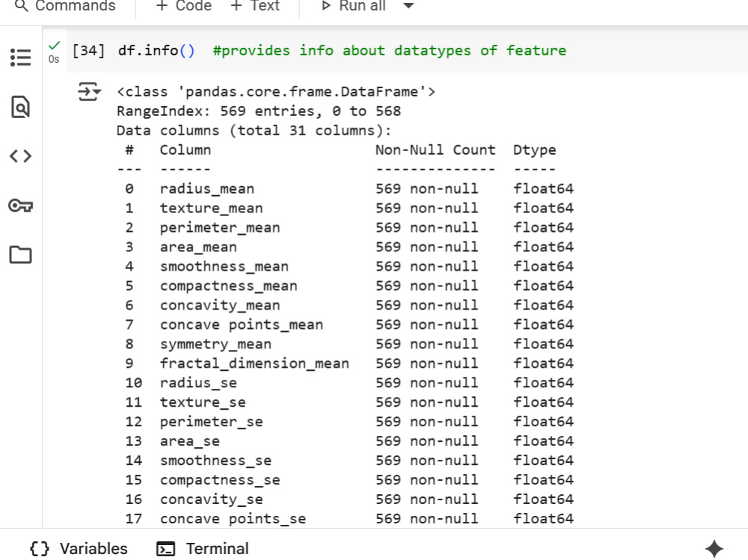Select the 'perimeter_mean' column name
This screenshot has width=748, height=560.
220,228
